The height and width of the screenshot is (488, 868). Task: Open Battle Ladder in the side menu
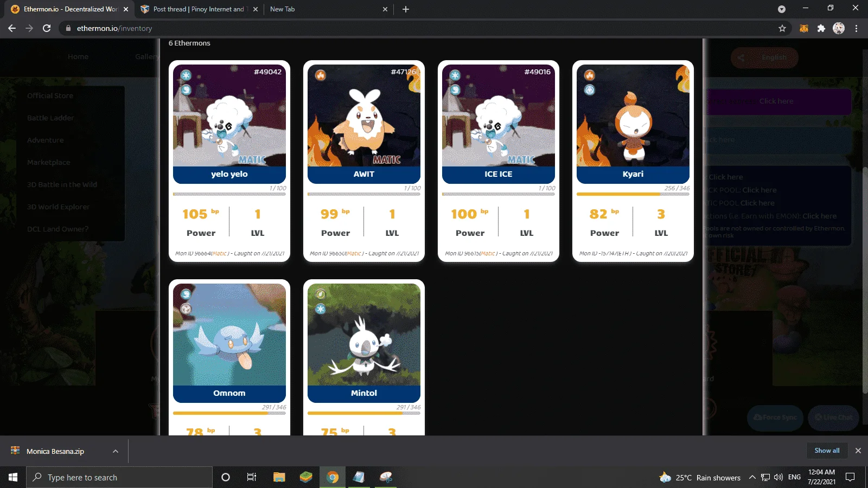[50, 118]
